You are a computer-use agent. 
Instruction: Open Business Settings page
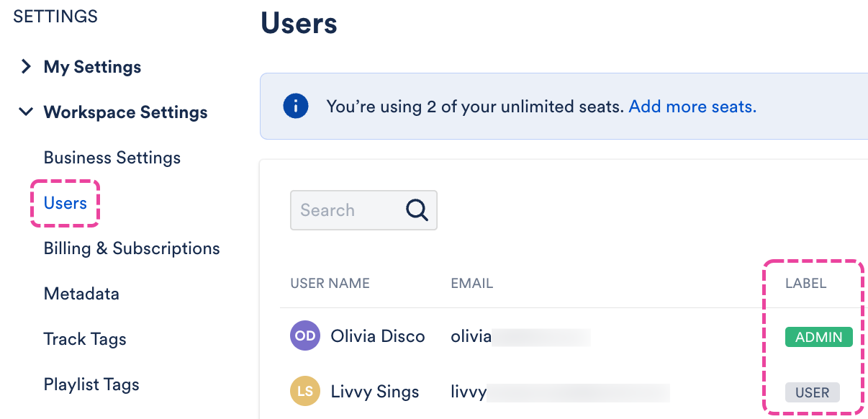[x=112, y=158]
